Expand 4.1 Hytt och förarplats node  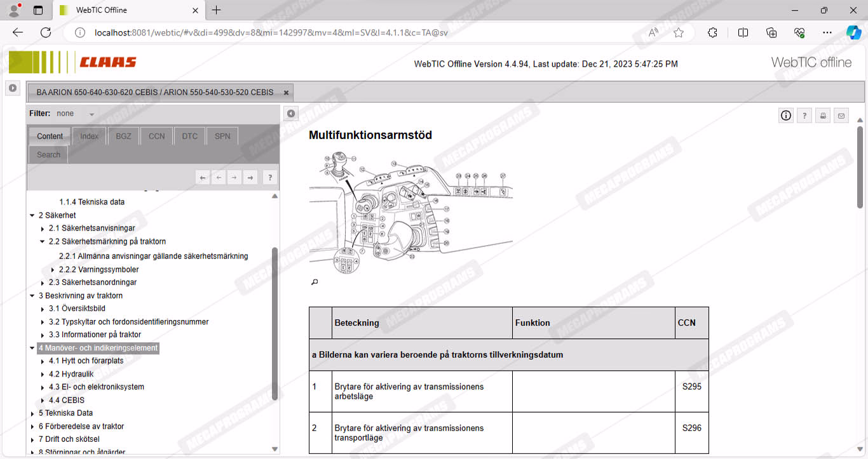point(43,361)
